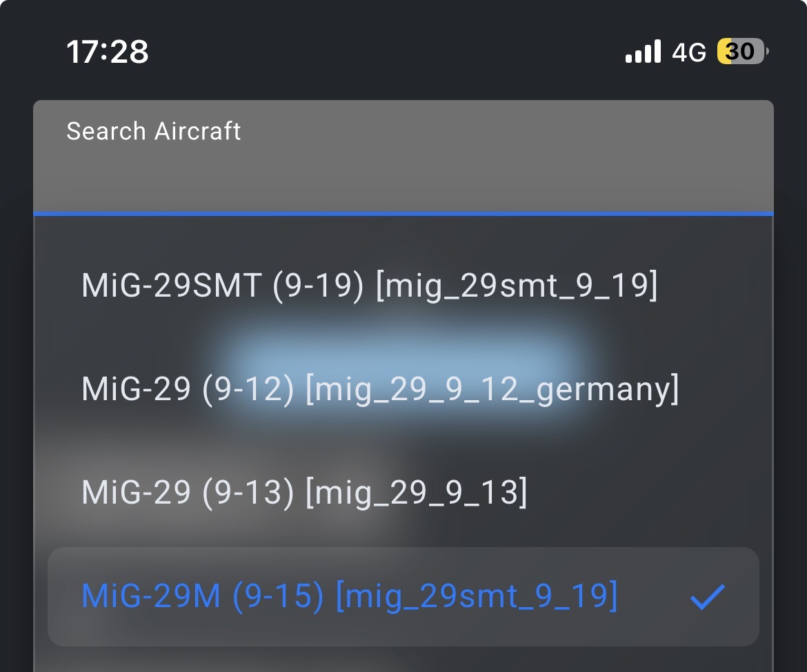Choose the MiG-29 (9-12) germany option
The height and width of the screenshot is (672, 807).
379,389
